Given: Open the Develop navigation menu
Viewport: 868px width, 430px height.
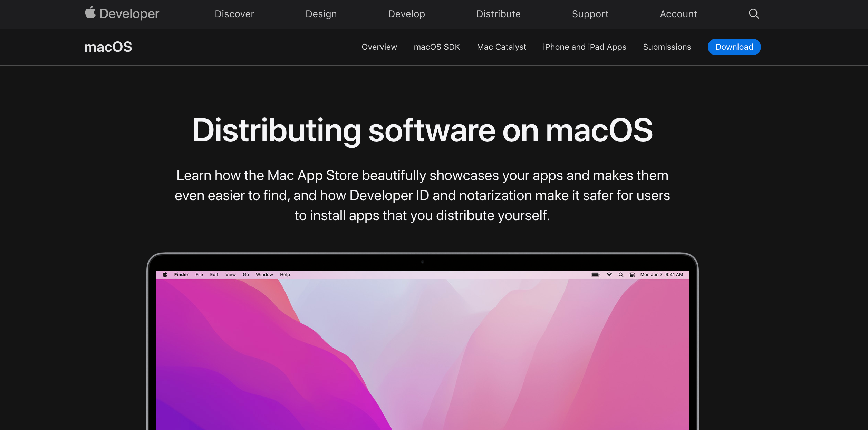Looking at the screenshot, I should coord(406,14).
